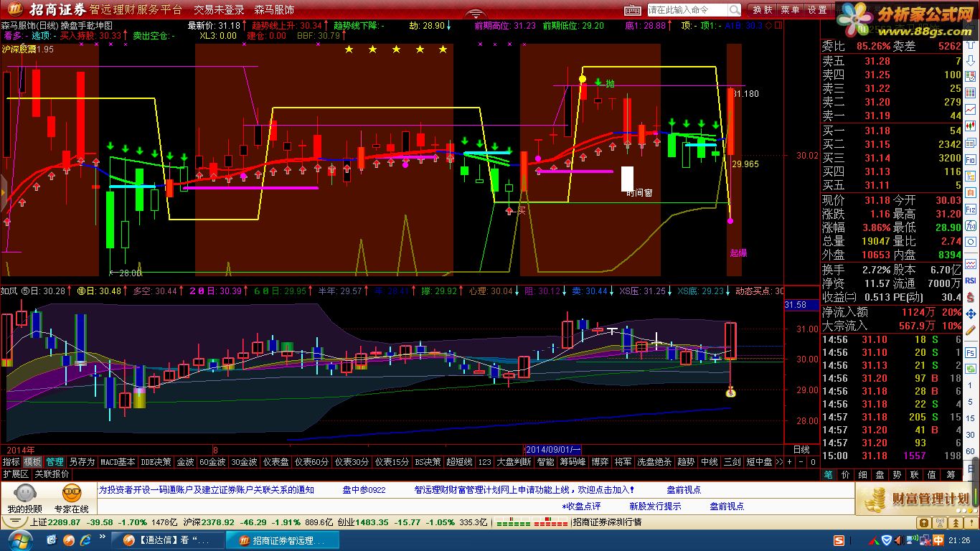Switch to the 筹码峰 template tab
Viewport: 980px width, 551px height.
(573, 462)
